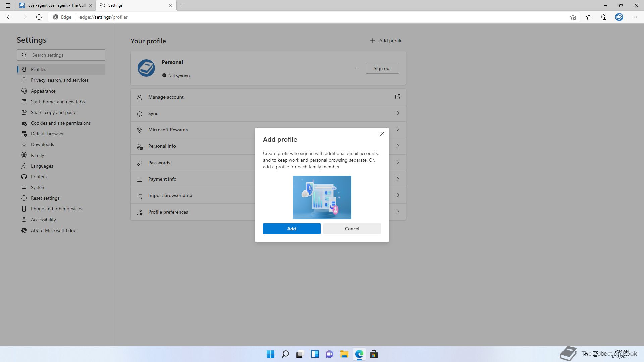Image resolution: width=644 pixels, height=362 pixels.
Task: Open the Passwords row
Action: (x=268, y=163)
